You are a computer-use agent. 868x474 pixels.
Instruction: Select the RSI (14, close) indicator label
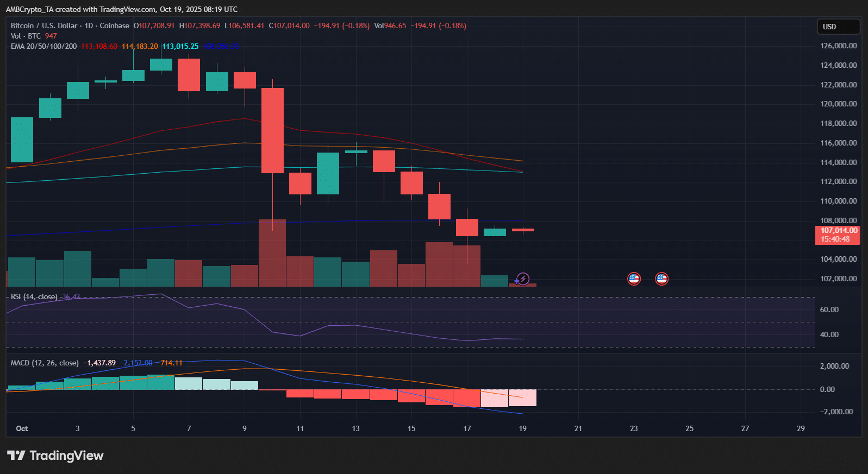tap(34, 296)
